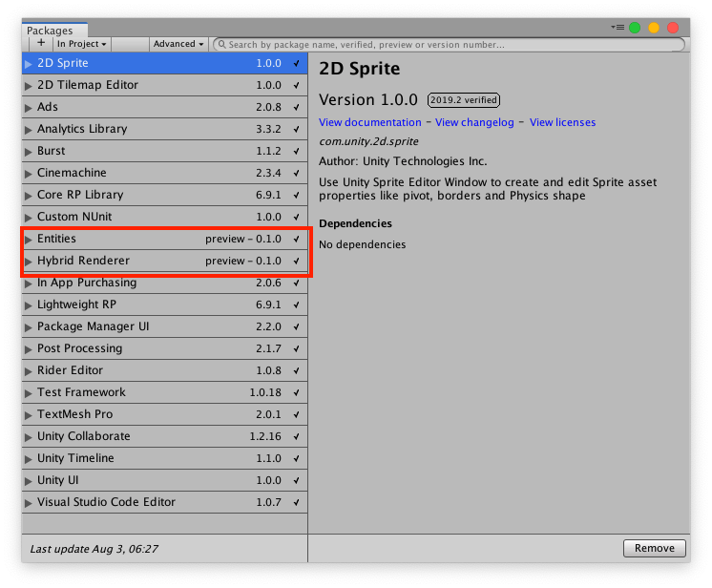Expand the Package Manager UI arrow
The width and height of the screenshot is (712, 588).
click(x=28, y=326)
